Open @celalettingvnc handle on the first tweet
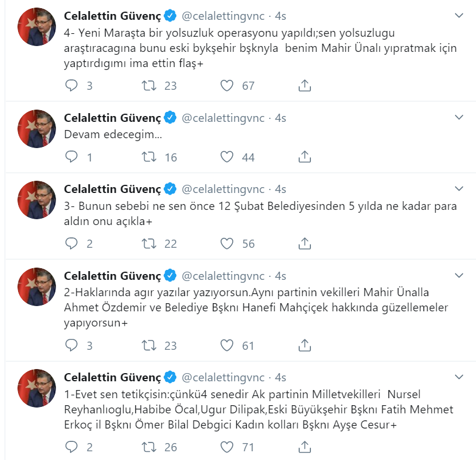 pos(223,14)
